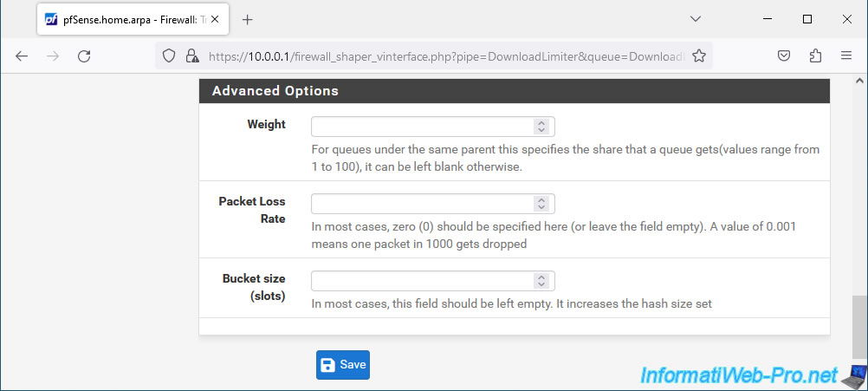868x391 pixels.
Task: Click the Save button
Action: (343, 365)
